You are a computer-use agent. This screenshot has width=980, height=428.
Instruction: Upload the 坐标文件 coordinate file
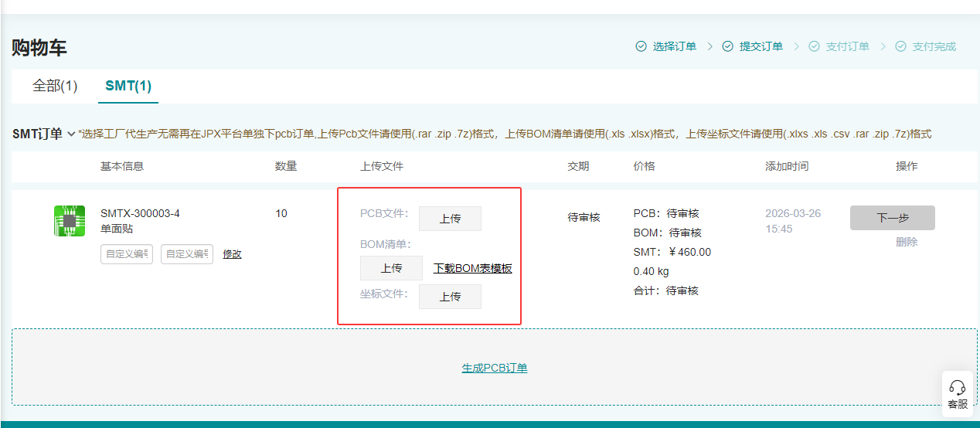(450, 297)
